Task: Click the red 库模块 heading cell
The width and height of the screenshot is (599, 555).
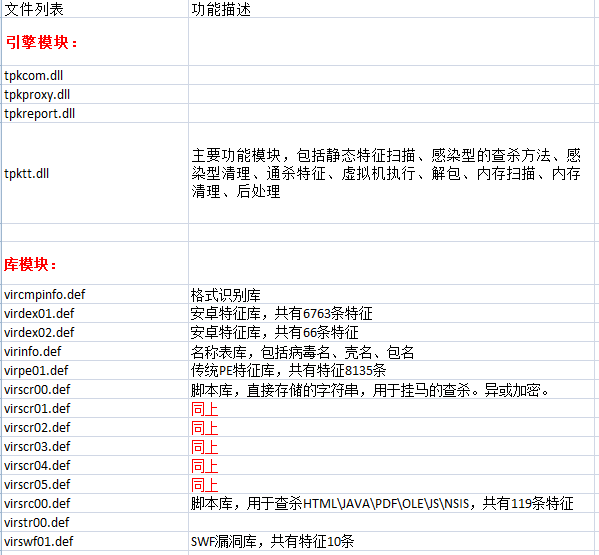Action: tap(95, 264)
